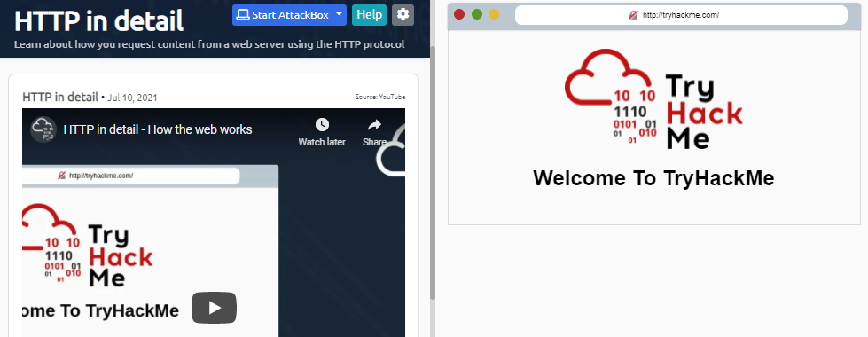The width and height of the screenshot is (868, 337).
Task: Click the address bar inside the video thumbnail
Action: tap(131, 176)
